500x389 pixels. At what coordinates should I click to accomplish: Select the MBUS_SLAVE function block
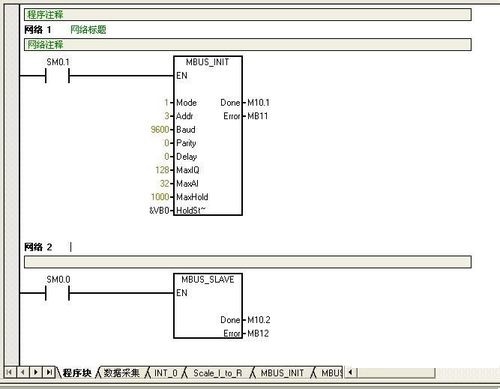pos(208,306)
